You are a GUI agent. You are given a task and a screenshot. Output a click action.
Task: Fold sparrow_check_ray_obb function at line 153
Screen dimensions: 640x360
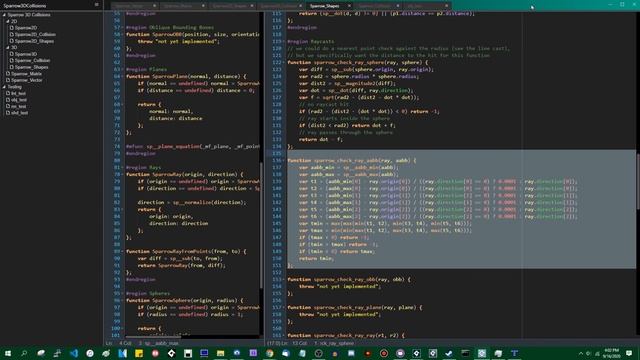point(284,280)
